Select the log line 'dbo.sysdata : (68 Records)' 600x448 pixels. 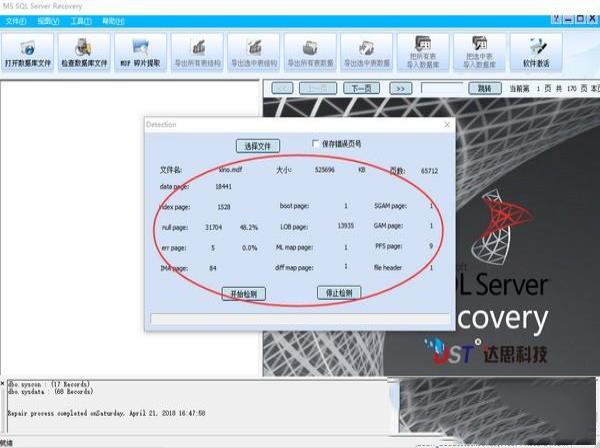pyautogui.click(x=50, y=392)
